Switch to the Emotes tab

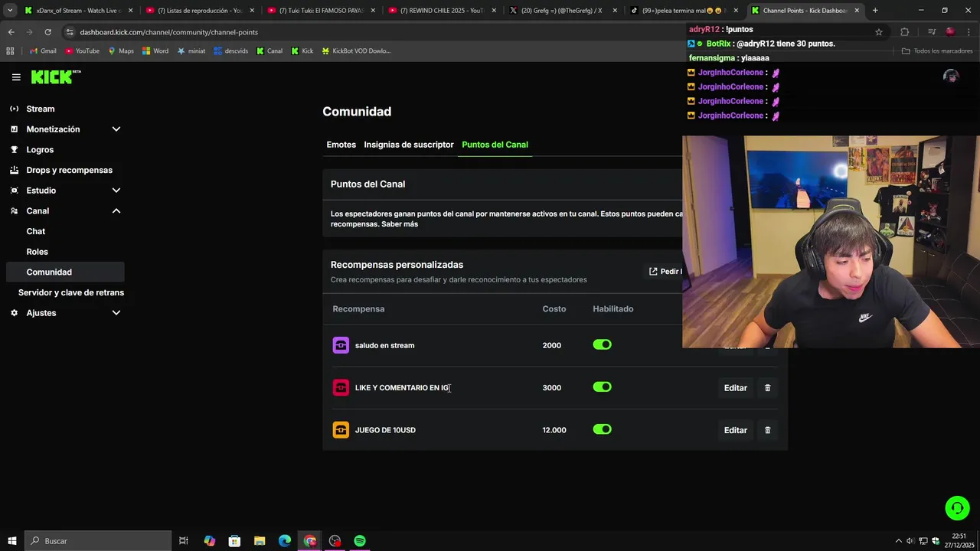pos(341,145)
